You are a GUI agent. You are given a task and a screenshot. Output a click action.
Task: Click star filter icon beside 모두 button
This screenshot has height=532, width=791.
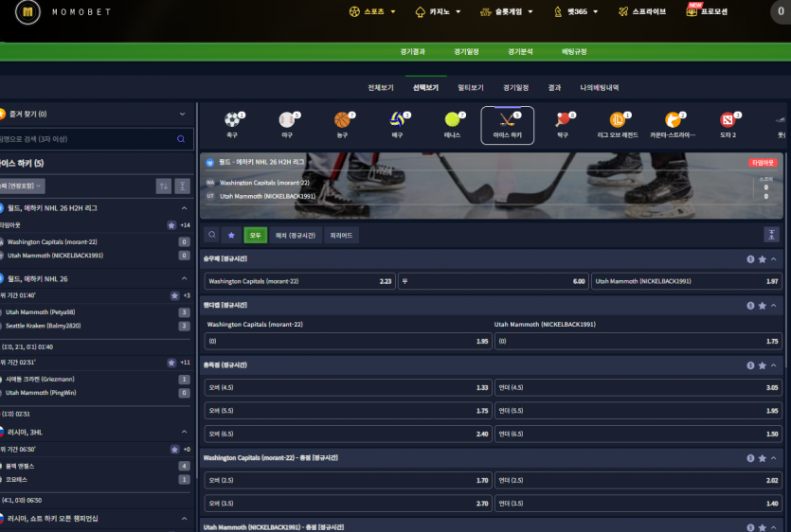pyautogui.click(x=231, y=235)
